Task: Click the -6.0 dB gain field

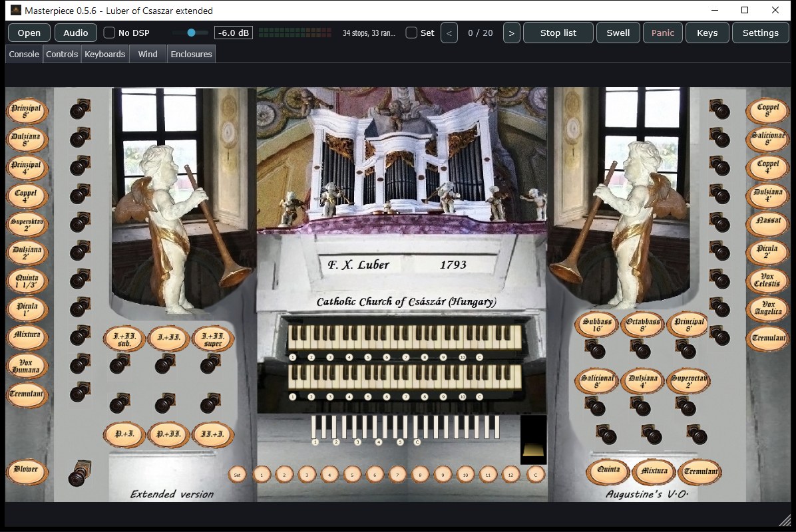Action: [x=234, y=33]
